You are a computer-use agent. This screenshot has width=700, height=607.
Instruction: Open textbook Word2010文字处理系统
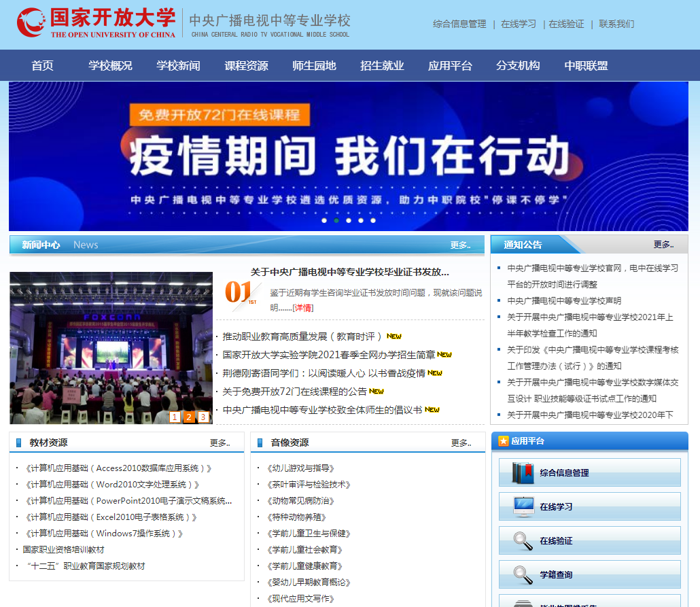(x=112, y=485)
